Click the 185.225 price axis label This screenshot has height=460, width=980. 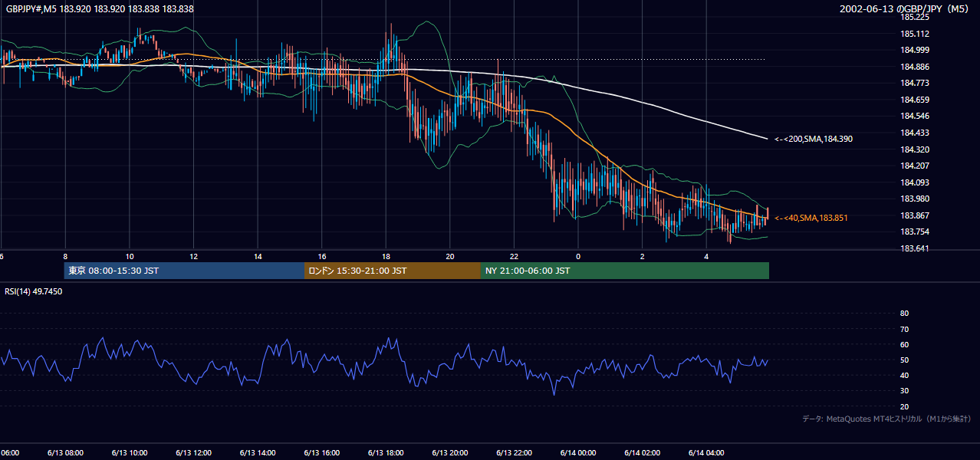(x=915, y=17)
